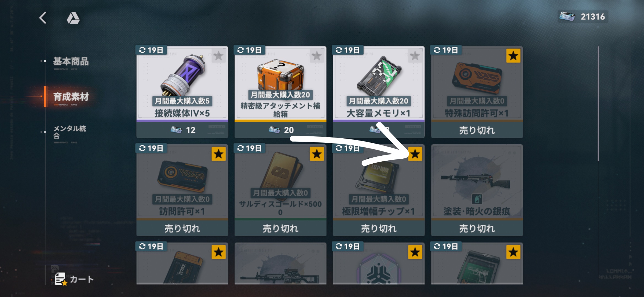Image resolution: width=644 pixels, height=297 pixels.
Task: Unfavorite the 極限増幅チップ×1 gold star
Action: 415,154
